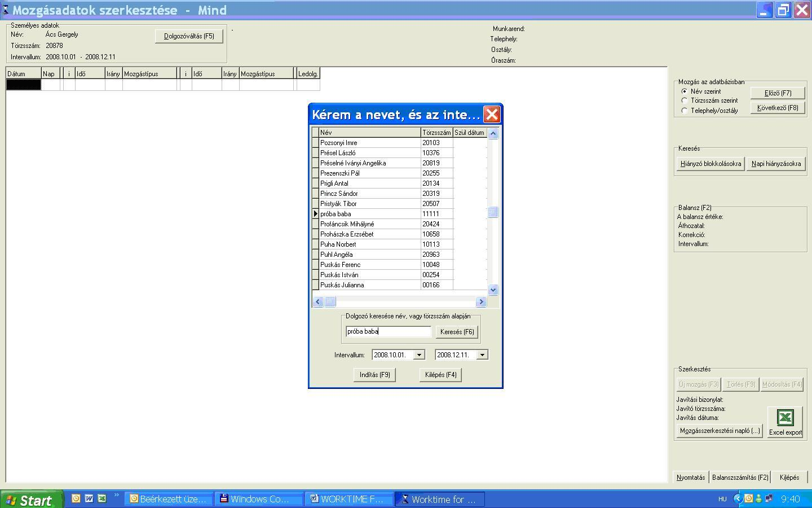Select the Puskás Ferenc row
Image resolution: width=812 pixels, height=508 pixels.
click(400, 265)
